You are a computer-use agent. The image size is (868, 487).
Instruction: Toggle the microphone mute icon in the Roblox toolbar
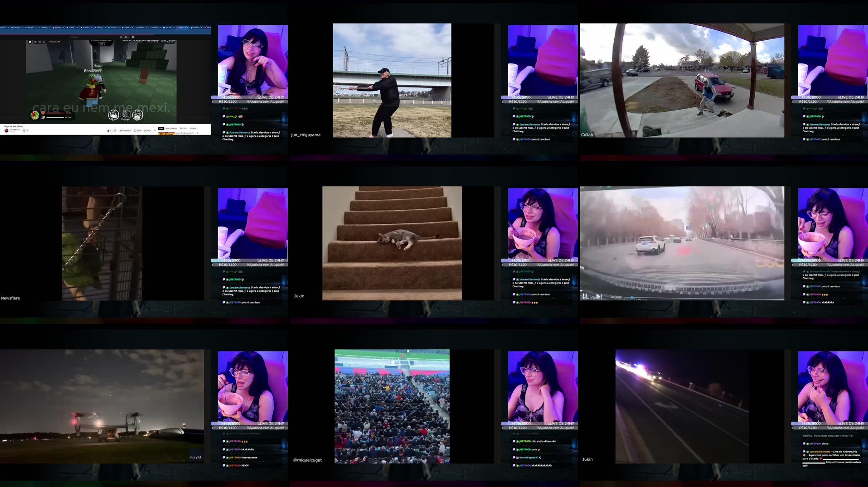coord(44,42)
